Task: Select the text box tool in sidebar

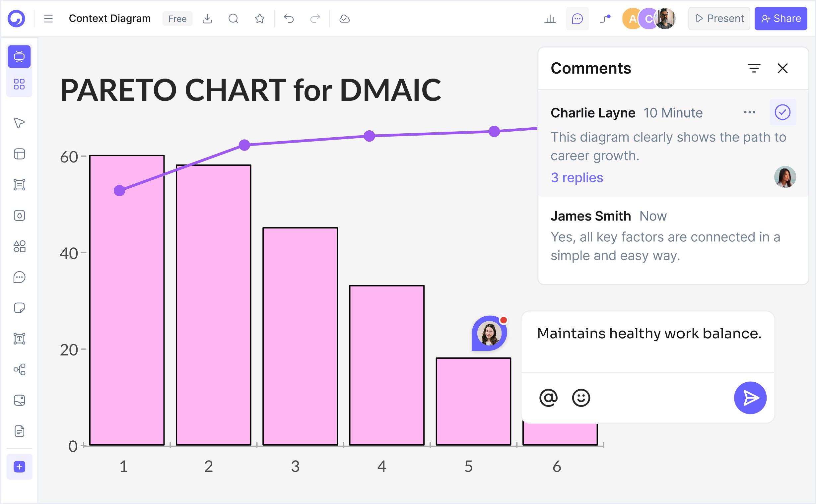Action: (19, 339)
